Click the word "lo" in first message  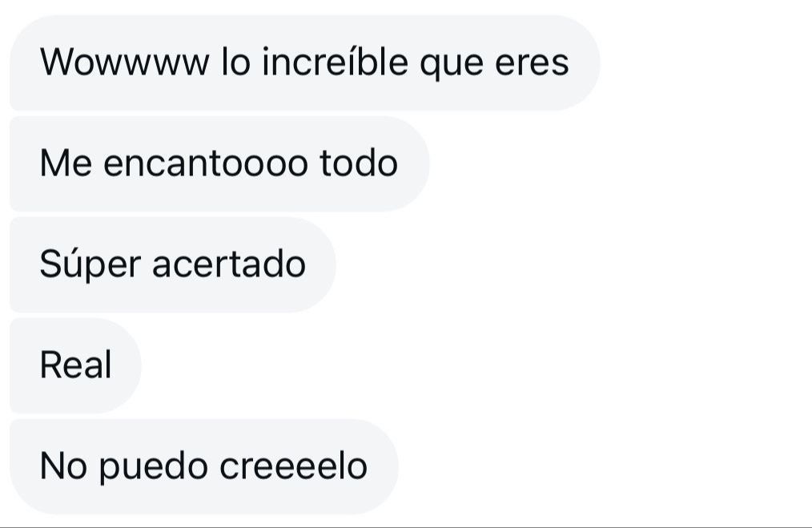pos(235,62)
